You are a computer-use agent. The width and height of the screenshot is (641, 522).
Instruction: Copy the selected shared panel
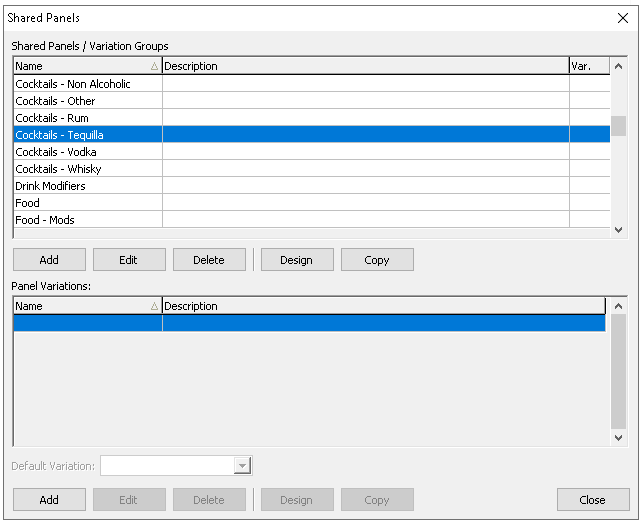point(377,260)
